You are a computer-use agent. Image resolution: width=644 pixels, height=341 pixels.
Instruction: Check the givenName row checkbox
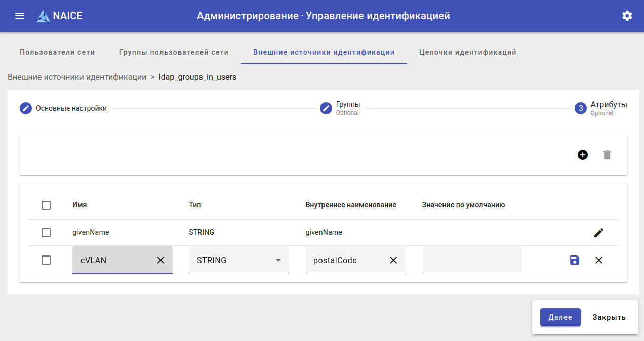pyautogui.click(x=46, y=233)
